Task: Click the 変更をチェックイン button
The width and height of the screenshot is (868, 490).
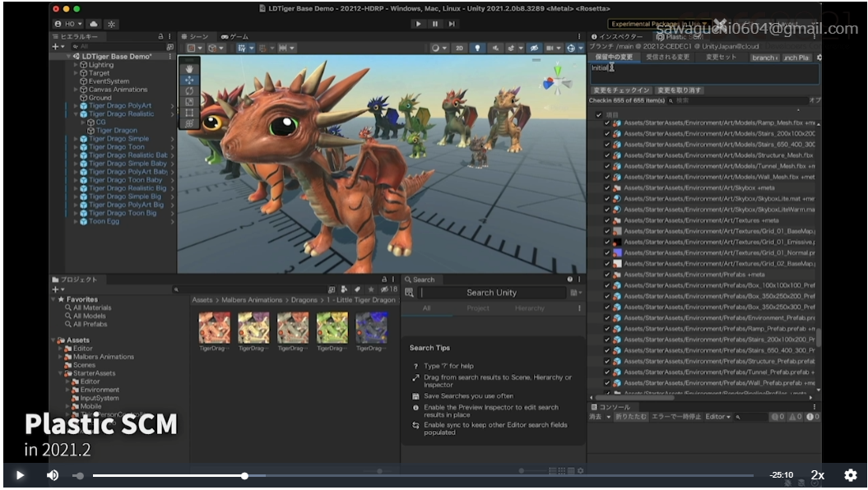Action: (621, 90)
